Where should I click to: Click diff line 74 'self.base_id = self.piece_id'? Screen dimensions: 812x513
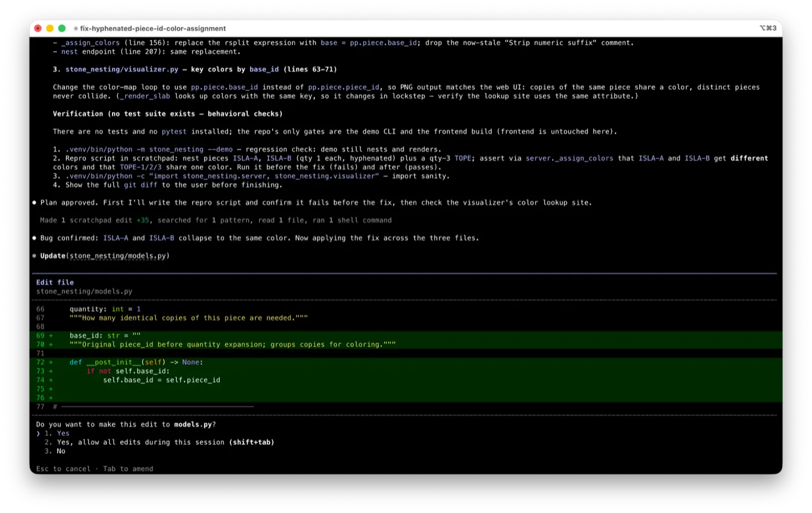pyautogui.click(x=162, y=380)
